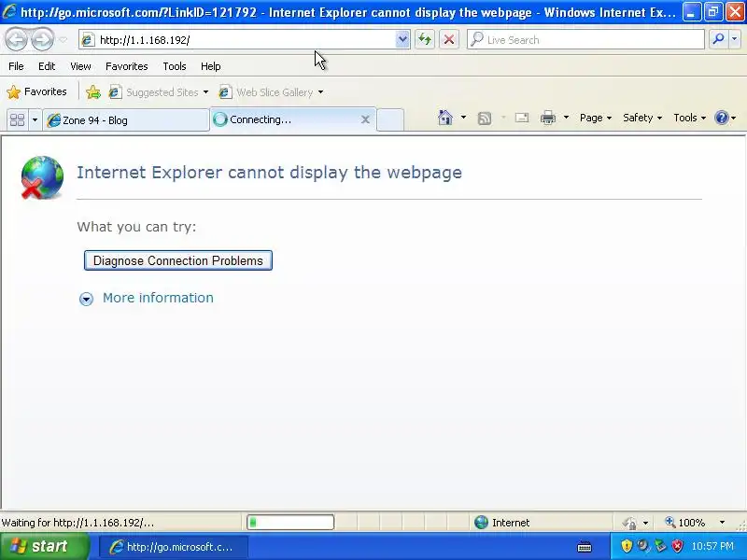
Task: Click the Quick Tabs grid icon
Action: click(18, 119)
